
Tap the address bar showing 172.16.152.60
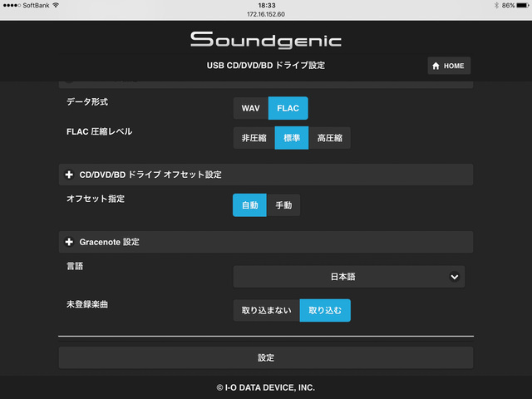266,14
